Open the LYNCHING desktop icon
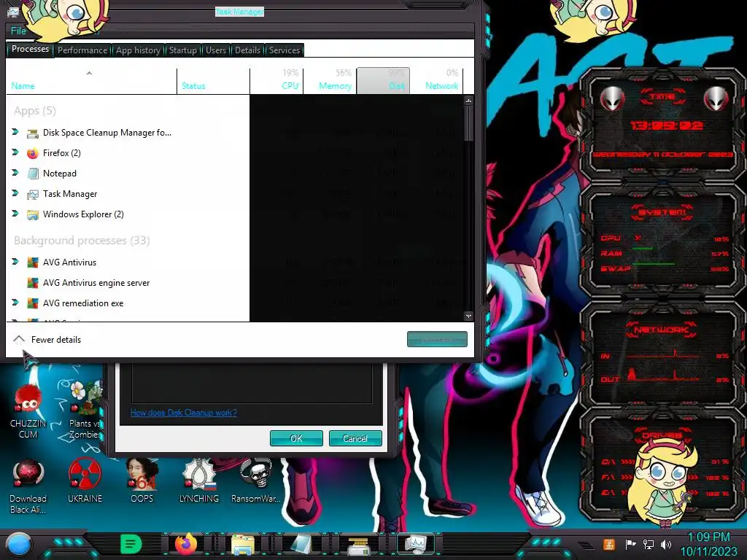The height and width of the screenshot is (560, 747). coord(199,481)
